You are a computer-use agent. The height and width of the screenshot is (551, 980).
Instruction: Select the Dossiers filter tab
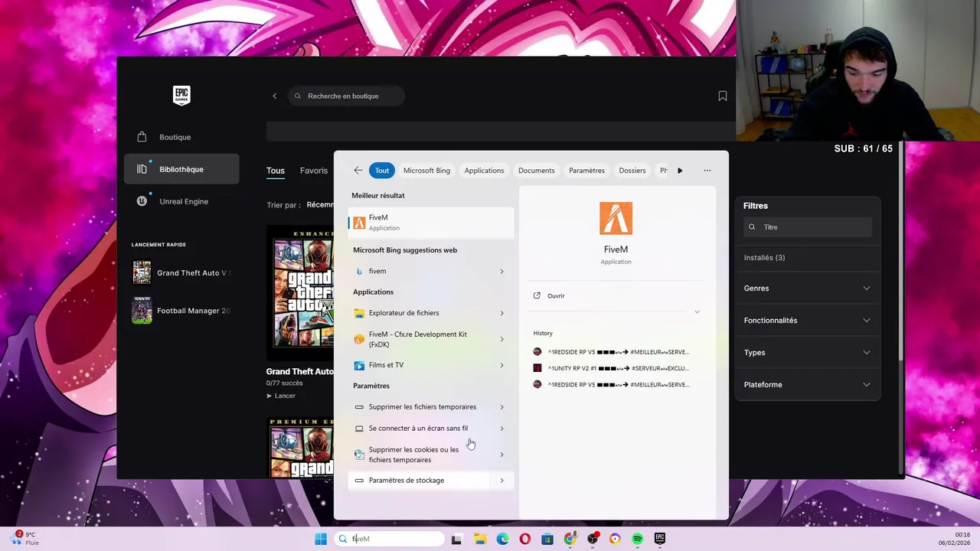coord(632,171)
